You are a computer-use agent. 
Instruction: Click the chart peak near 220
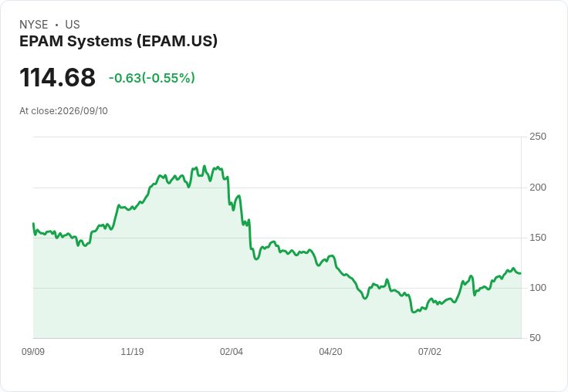click(205, 167)
